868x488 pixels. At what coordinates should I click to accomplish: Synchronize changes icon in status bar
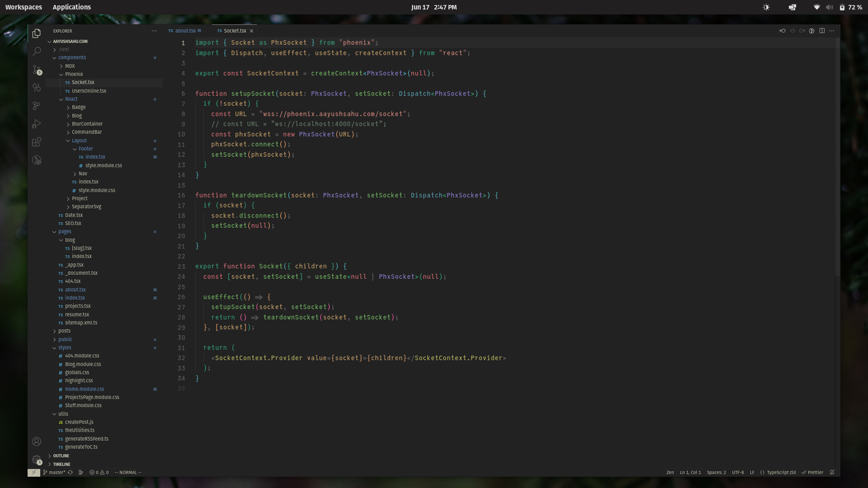pyautogui.click(x=70, y=472)
